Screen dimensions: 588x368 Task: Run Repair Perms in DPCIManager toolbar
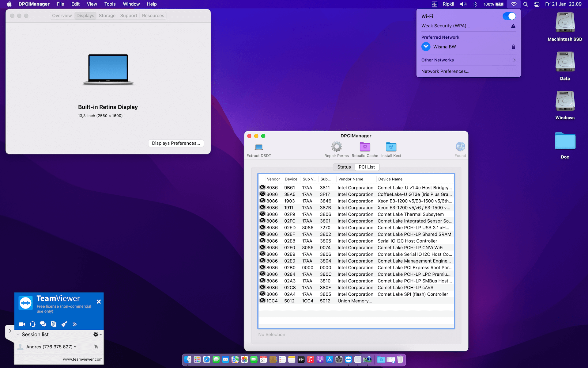337,147
